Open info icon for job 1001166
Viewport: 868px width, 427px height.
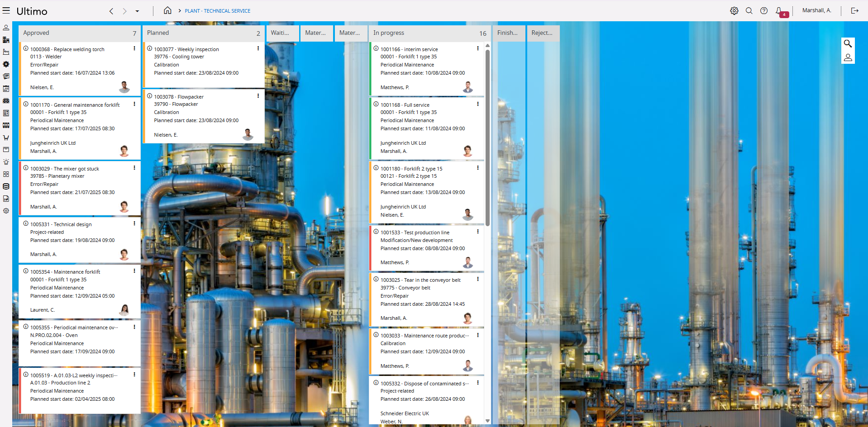(x=376, y=48)
